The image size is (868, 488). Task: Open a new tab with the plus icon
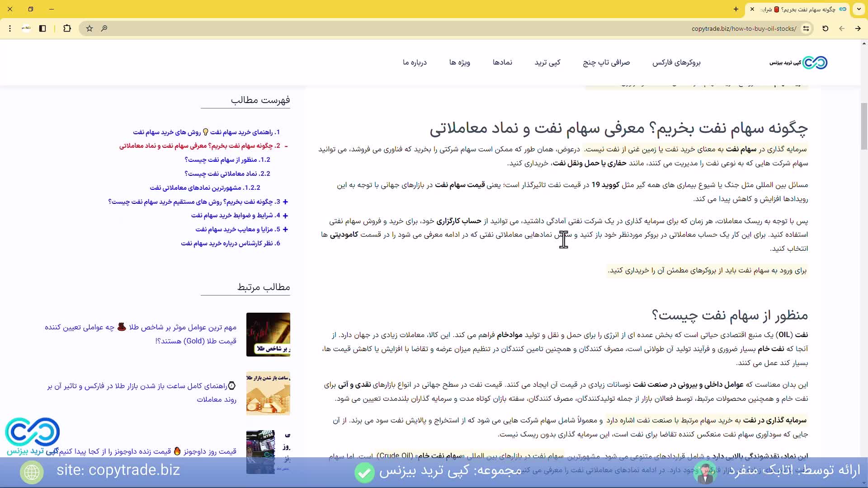coord(735,9)
